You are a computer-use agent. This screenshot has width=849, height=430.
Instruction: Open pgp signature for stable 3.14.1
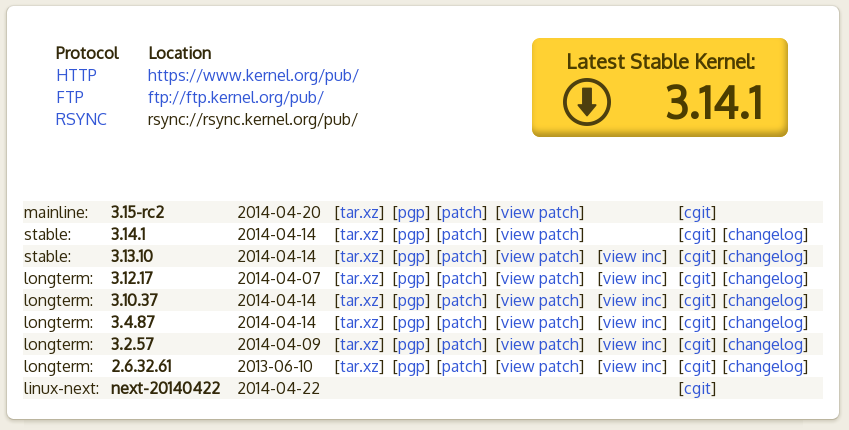[411, 234]
